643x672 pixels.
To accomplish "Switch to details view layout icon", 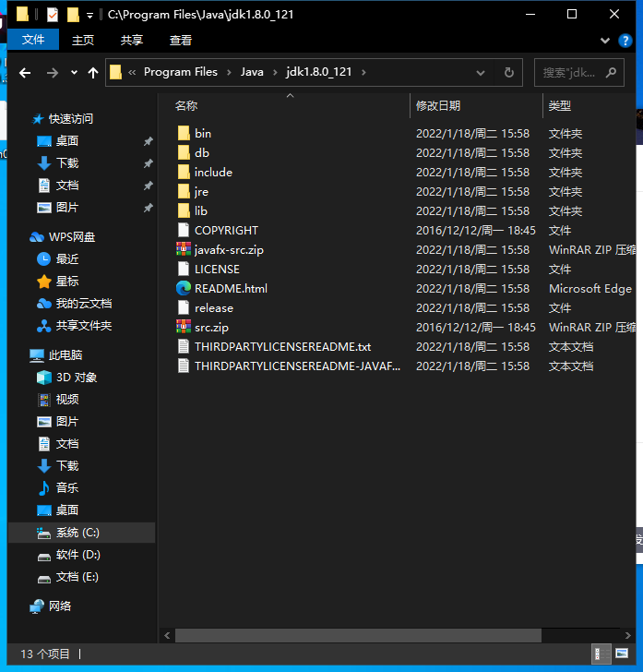I will point(601,654).
